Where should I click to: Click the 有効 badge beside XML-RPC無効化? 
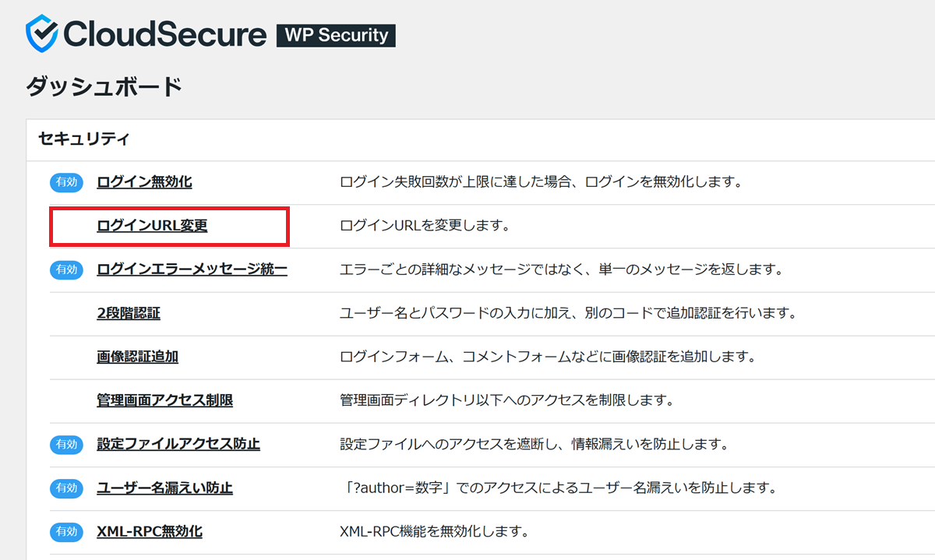(x=66, y=532)
